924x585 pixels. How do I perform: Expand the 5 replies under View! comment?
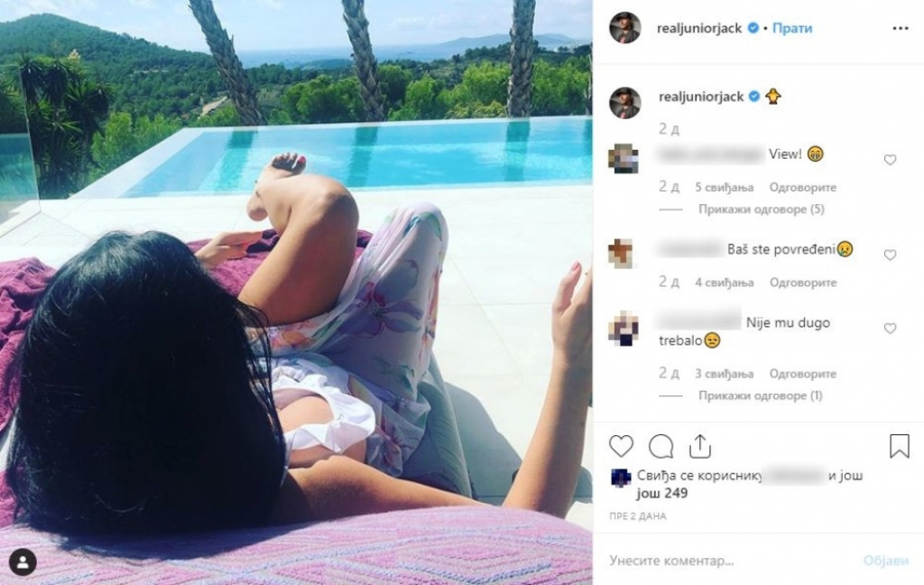pos(762,209)
